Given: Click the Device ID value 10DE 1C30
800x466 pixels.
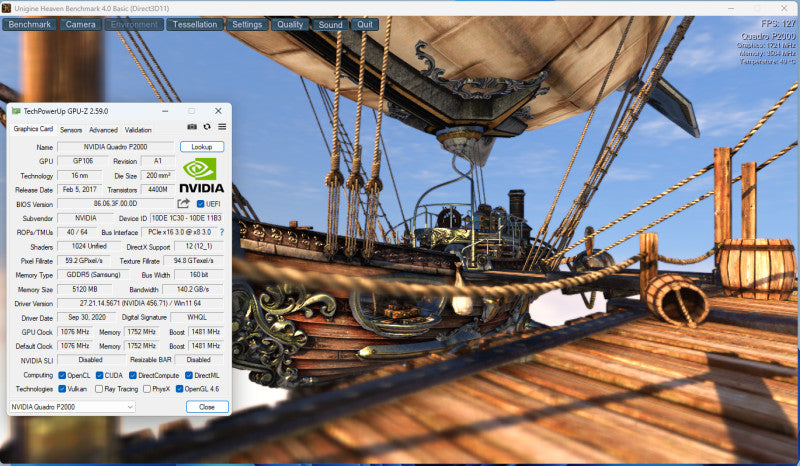Looking at the screenshot, I should (187, 218).
